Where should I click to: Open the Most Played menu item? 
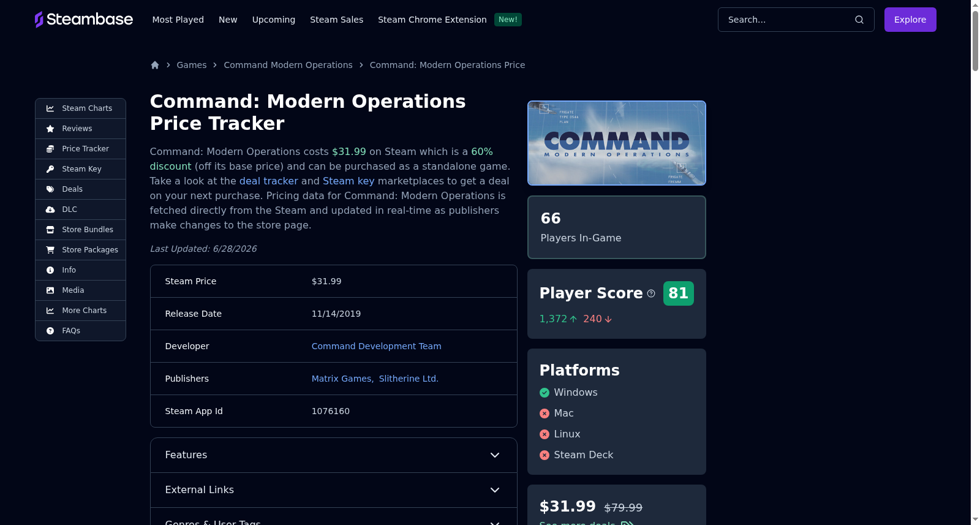(178, 20)
